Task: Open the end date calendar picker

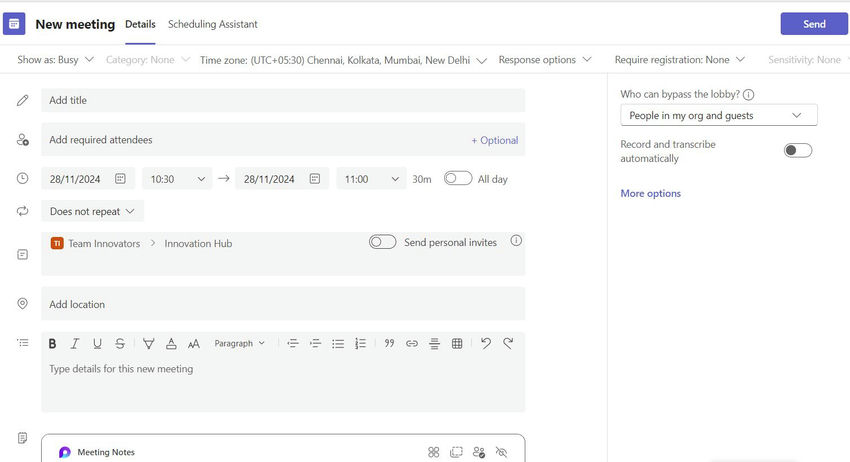Action: pyautogui.click(x=315, y=179)
